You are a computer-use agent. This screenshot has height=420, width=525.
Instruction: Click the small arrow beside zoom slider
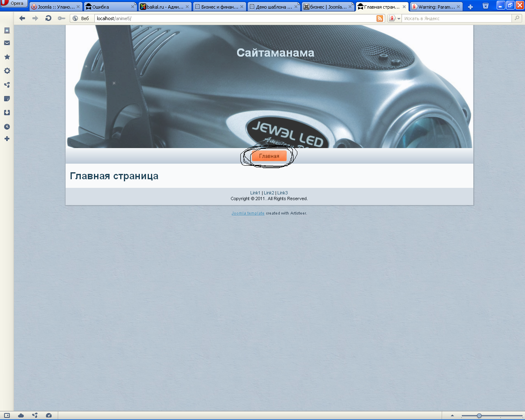(452, 415)
